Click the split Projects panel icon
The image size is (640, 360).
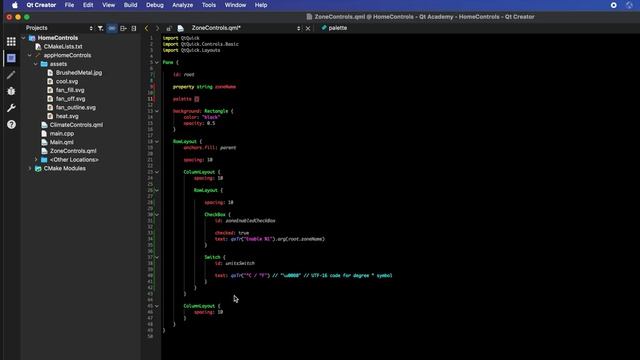click(123, 28)
